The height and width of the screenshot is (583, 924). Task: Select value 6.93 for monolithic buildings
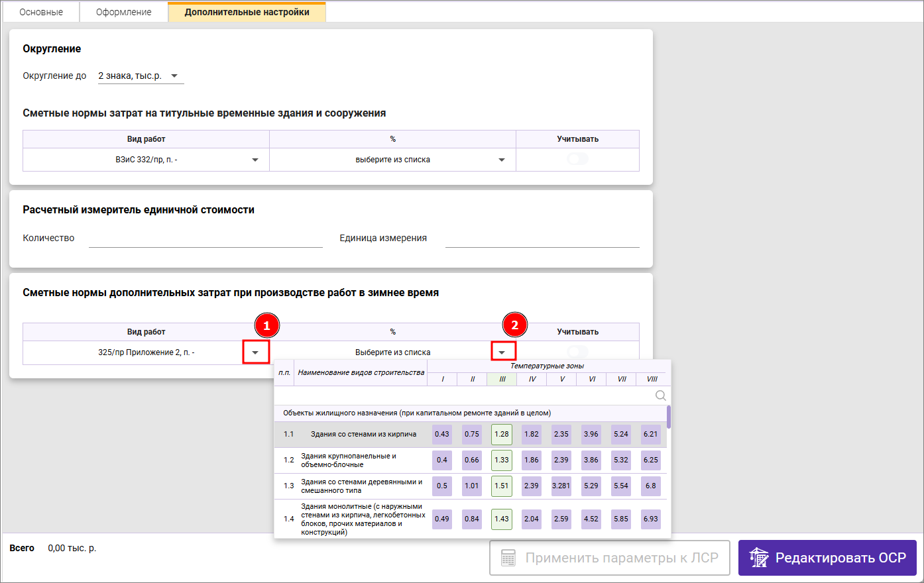tap(650, 519)
